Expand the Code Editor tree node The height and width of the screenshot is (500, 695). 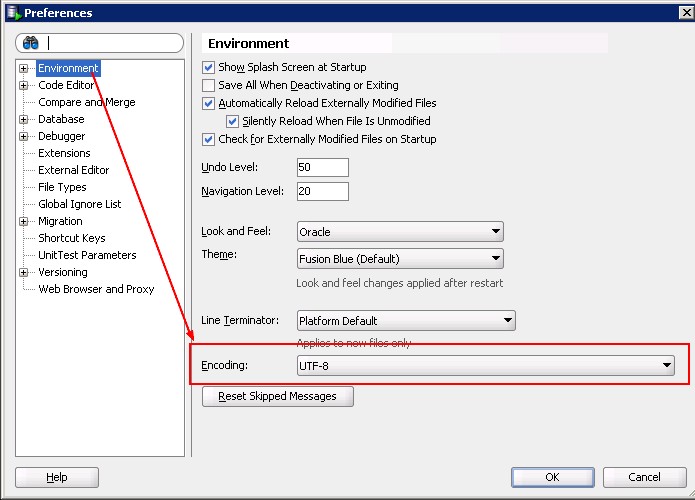(x=23, y=86)
